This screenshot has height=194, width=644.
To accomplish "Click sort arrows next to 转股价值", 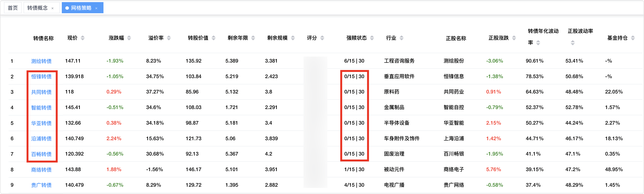I will 214,38.
